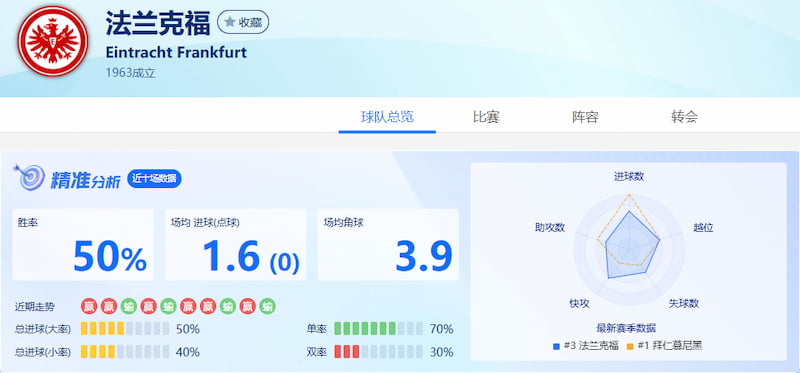Click the 近期走势 label

(x=35, y=307)
